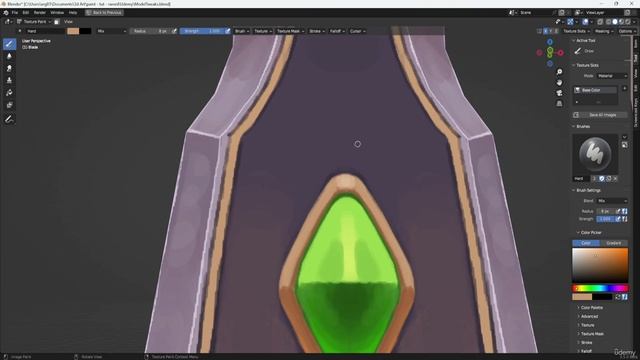Open the Help menu
The width and height of the screenshot is (640, 360).
point(73,13)
